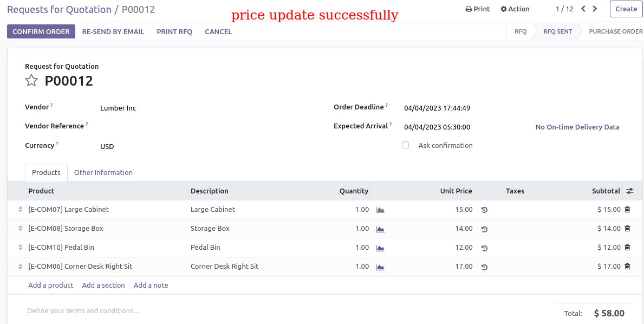The image size is (644, 324).
Task: Open the Print dropdown menu
Action: pos(477,9)
